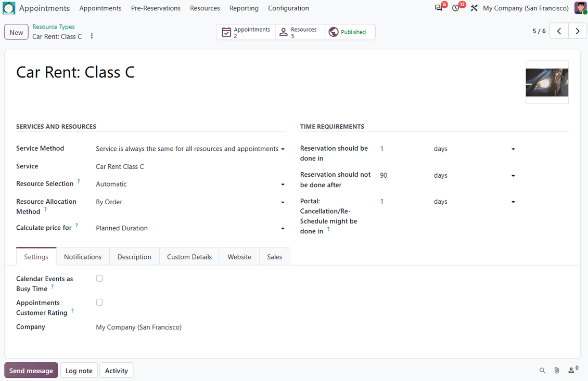Open the record actions kebab menu
This screenshot has height=381, width=588.
coord(92,36)
